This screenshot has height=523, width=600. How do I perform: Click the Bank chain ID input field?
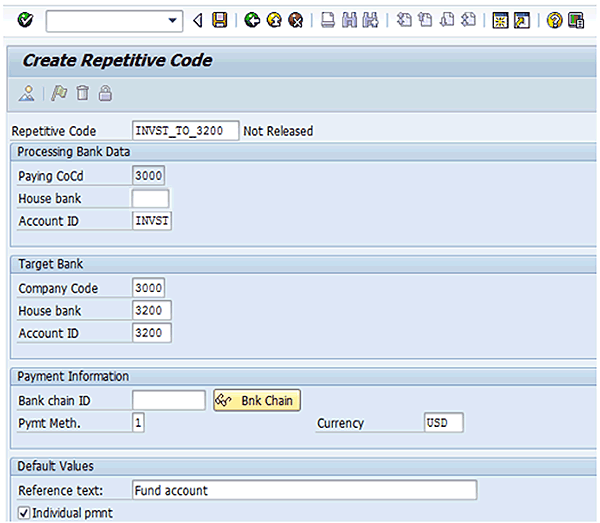coord(168,401)
